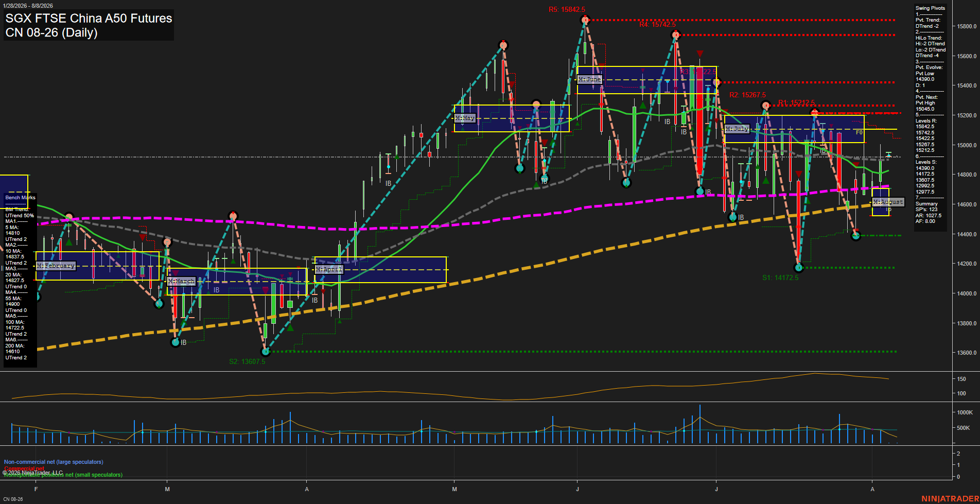Click the 100 MA: 14722.5 benchmark entry
The height and width of the screenshot is (504, 980).
click(15, 325)
